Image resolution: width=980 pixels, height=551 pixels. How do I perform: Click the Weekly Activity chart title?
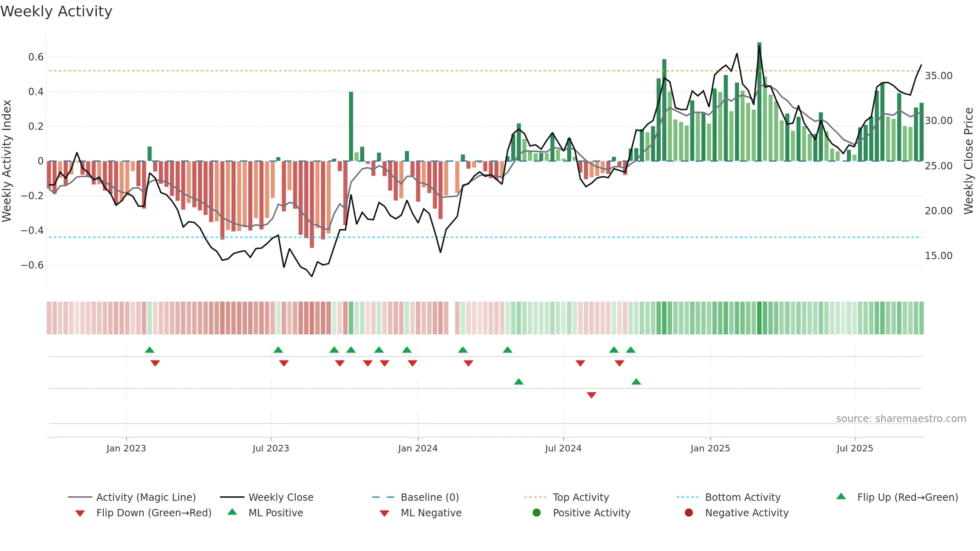(56, 11)
